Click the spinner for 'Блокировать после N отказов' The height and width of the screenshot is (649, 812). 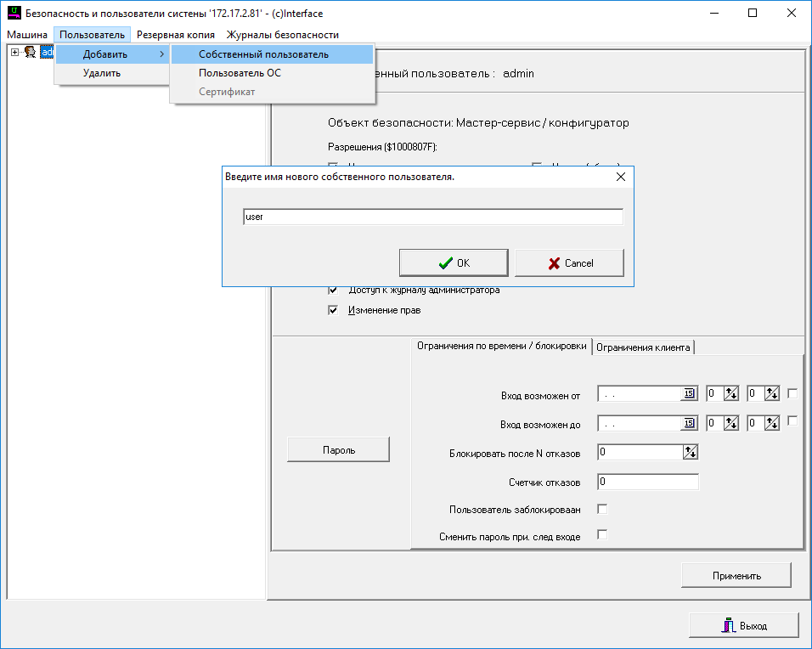[690, 453]
